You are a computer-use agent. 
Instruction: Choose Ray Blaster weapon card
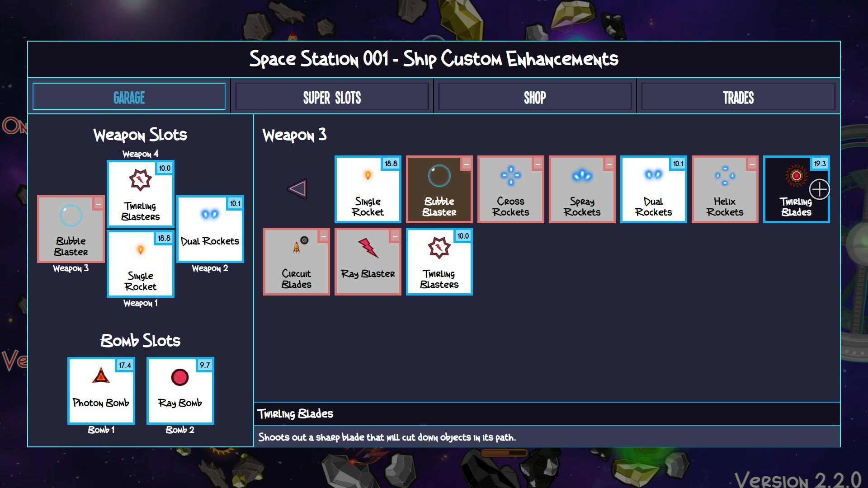(x=368, y=262)
